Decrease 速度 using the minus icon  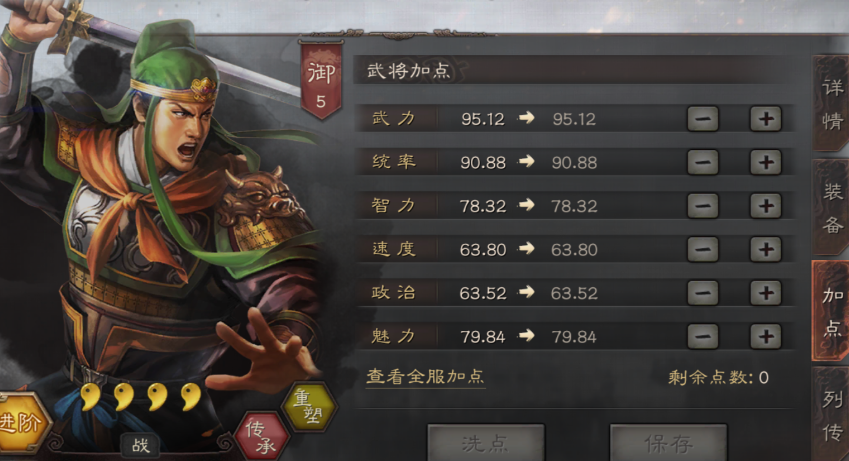coord(703,249)
